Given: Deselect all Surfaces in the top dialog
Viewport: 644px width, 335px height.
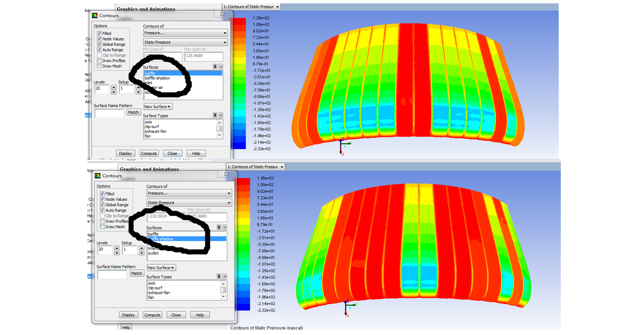Looking at the screenshot, I should pyautogui.click(x=221, y=67).
